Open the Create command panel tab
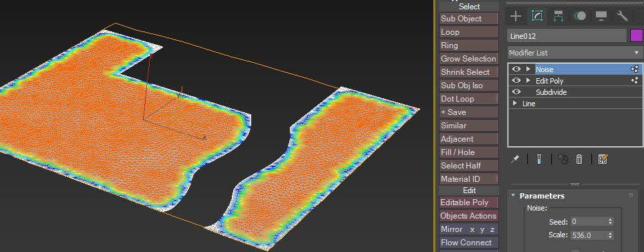The width and height of the screenshot is (644, 252). coord(516,16)
